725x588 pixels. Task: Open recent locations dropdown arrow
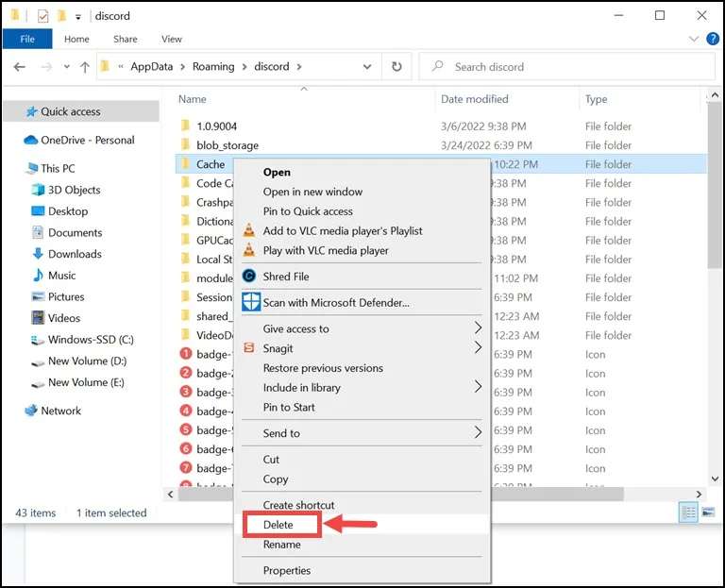(x=67, y=67)
